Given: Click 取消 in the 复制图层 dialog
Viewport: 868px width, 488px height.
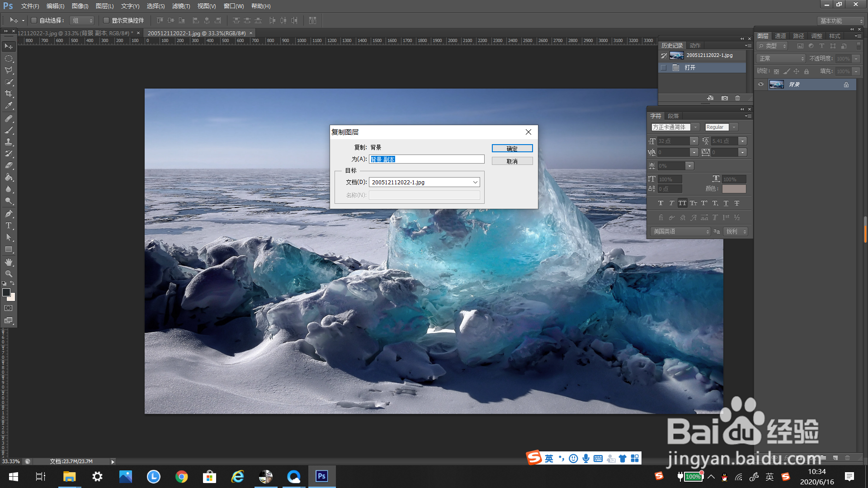Looking at the screenshot, I should coord(512,161).
